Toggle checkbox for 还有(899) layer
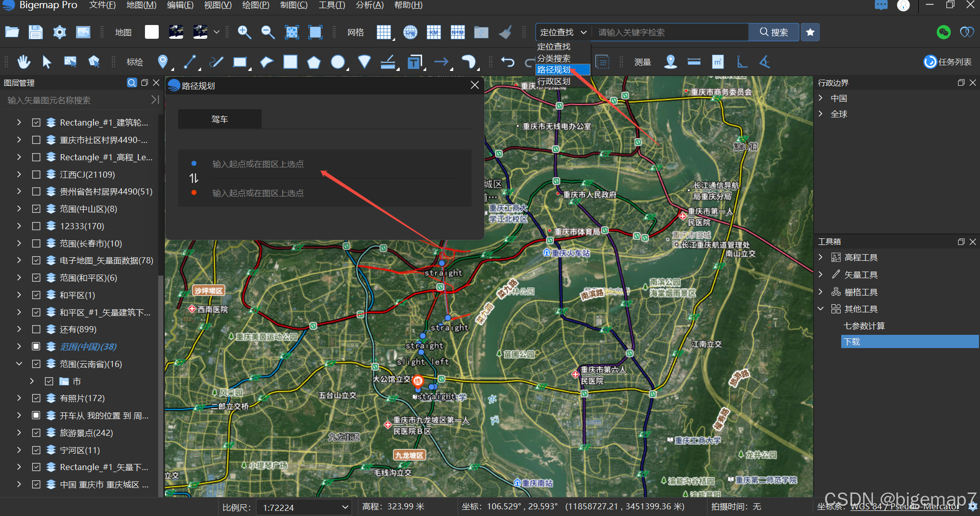 (36, 329)
